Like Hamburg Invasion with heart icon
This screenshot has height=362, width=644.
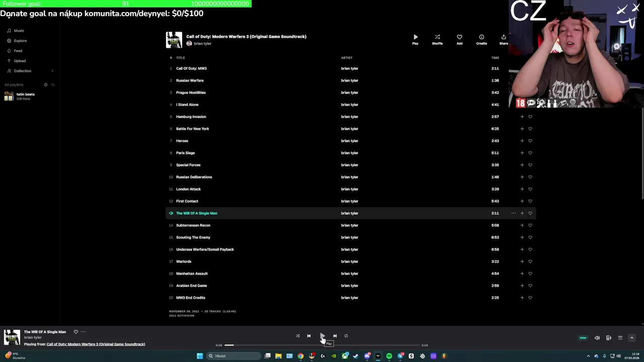[x=530, y=117]
